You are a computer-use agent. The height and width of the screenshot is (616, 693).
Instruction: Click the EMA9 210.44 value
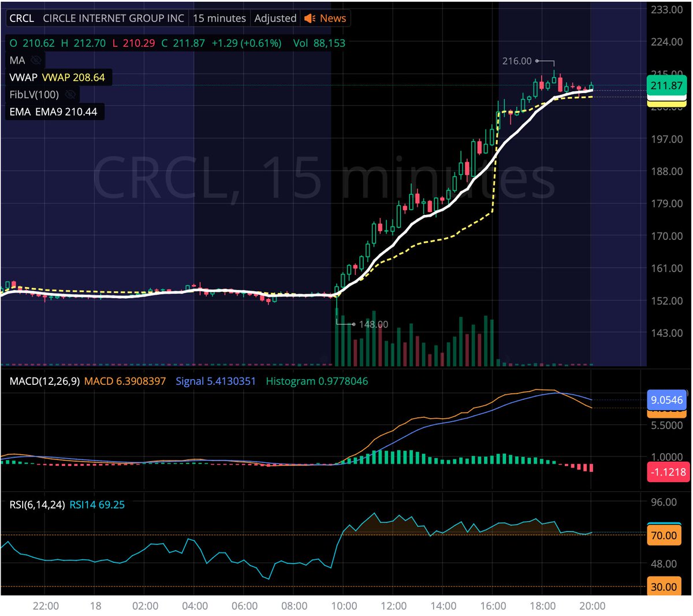(66, 112)
